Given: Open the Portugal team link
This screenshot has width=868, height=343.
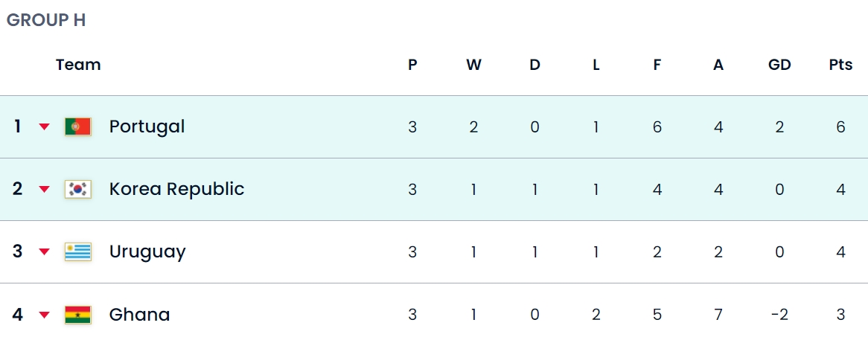Looking at the screenshot, I should (147, 126).
